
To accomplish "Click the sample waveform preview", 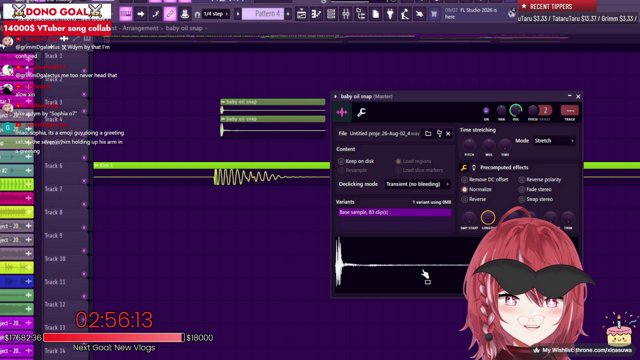I will pyautogui.click(x=402, y=265).
